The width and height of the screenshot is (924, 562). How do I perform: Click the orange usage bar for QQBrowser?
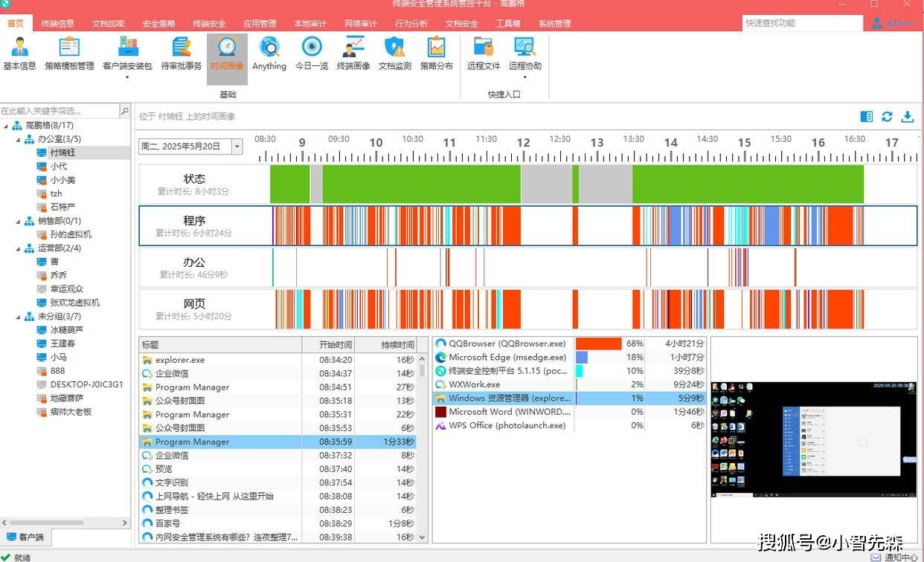tap(599, 343)
